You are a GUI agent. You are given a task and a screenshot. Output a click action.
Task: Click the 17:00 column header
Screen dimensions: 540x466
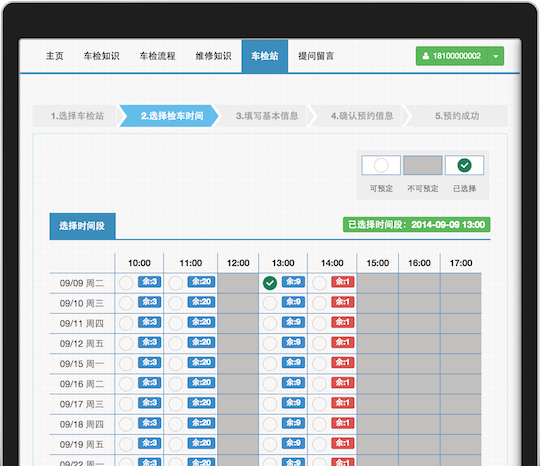(461, 263)
